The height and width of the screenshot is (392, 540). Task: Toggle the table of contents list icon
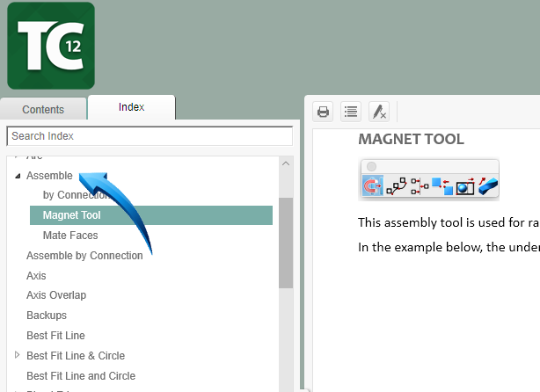[x=351, y=112]
